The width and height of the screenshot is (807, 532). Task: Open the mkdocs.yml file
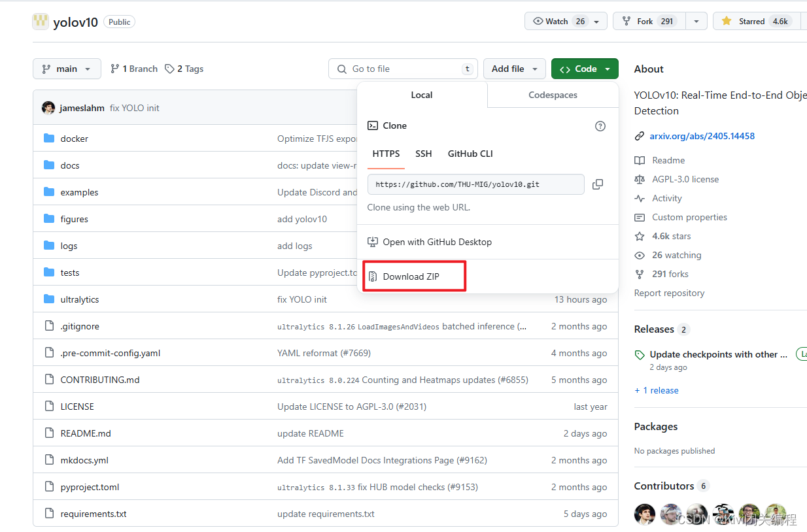tap(84, 460)
